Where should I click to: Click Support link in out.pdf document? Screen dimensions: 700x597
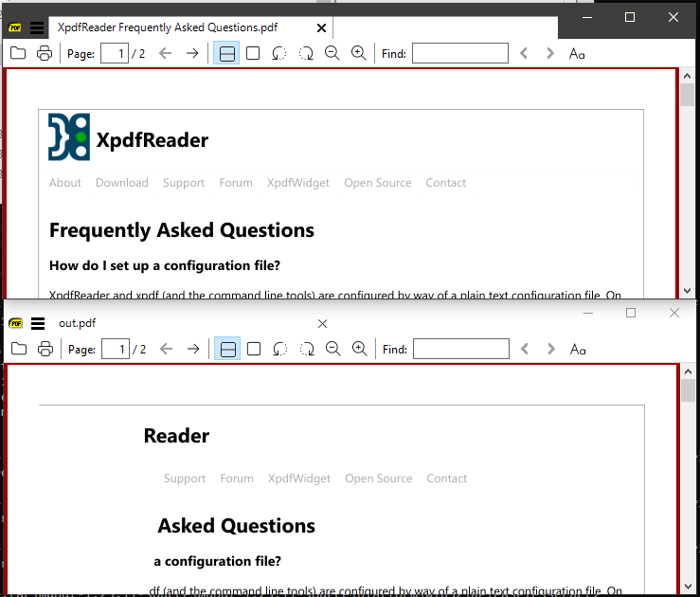[185, 479]
